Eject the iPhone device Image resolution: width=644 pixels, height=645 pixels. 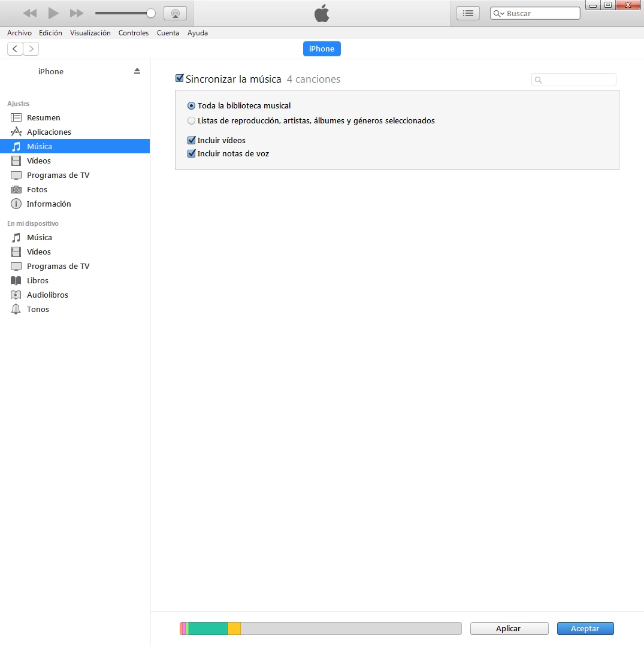(x=137, y=71)
